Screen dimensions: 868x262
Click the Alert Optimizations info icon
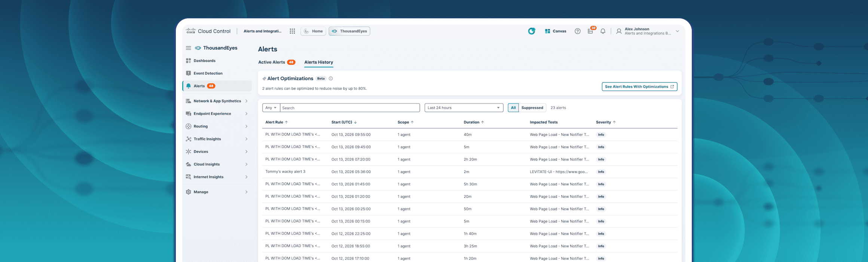tap(331, 79)
